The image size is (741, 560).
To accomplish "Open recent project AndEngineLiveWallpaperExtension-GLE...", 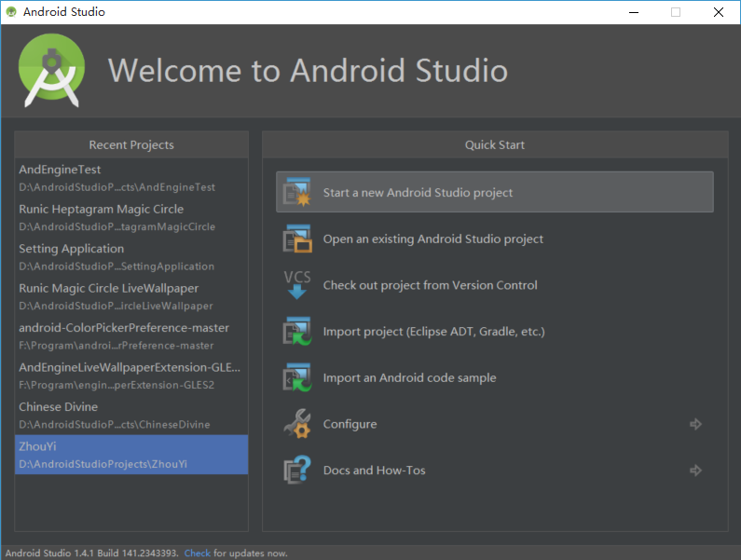I will [131, 376].
